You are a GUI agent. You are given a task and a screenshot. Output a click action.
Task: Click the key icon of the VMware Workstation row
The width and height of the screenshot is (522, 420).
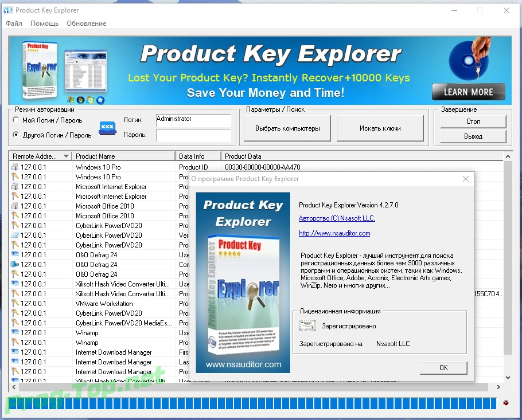(x=15, y=303)
